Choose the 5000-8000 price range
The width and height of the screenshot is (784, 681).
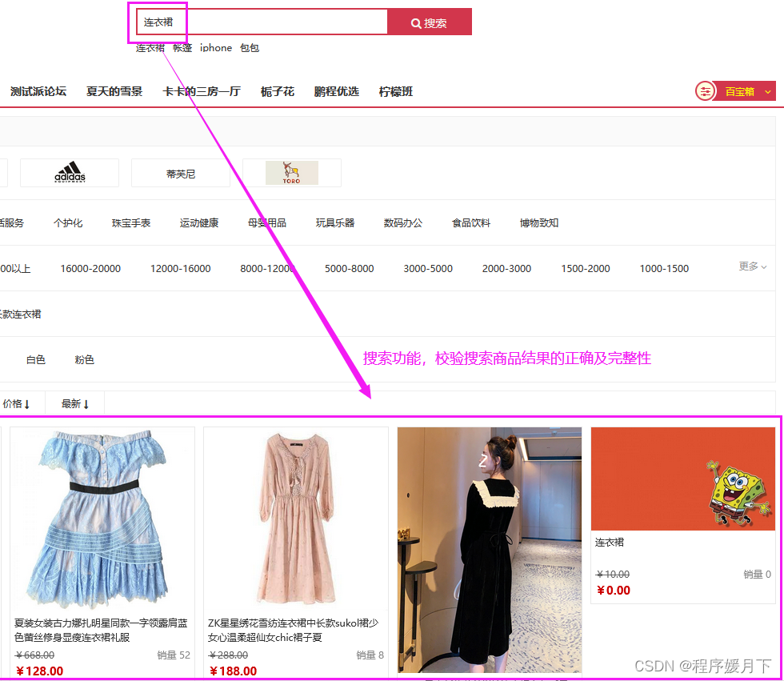point(350,269)
